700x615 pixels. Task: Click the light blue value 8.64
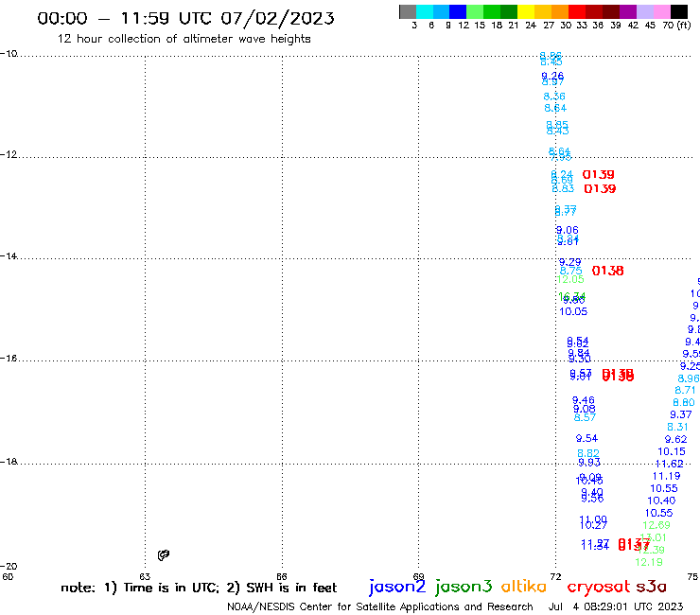coord(555,108)
